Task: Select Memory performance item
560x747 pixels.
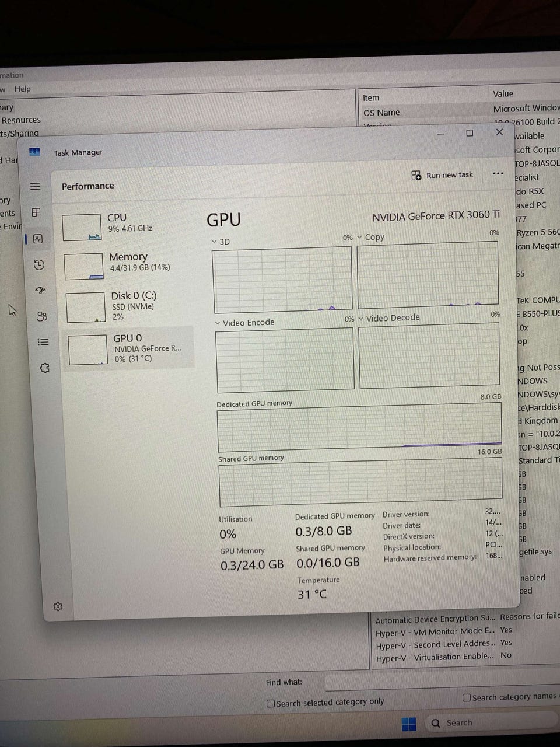Action: point(127,266)
